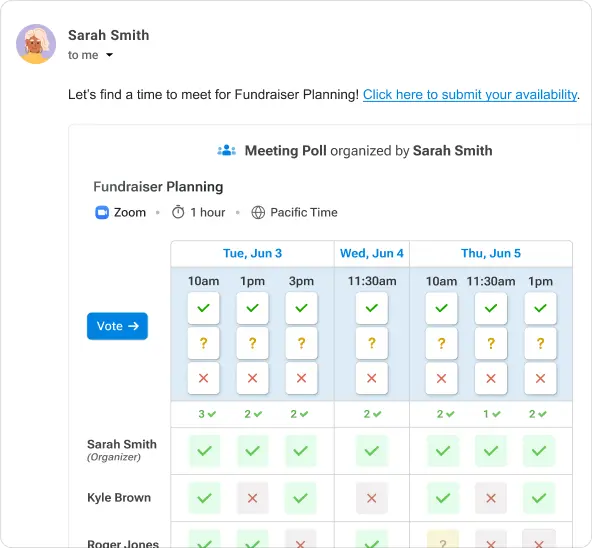The width and height of the screenshot is (592, 548).
Task: Select the Tue, Jun 3 date header
Action: point(252,253)
